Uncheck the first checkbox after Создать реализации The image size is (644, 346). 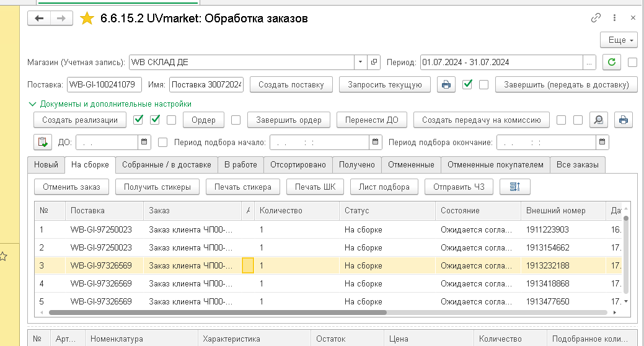click(138, 120)
